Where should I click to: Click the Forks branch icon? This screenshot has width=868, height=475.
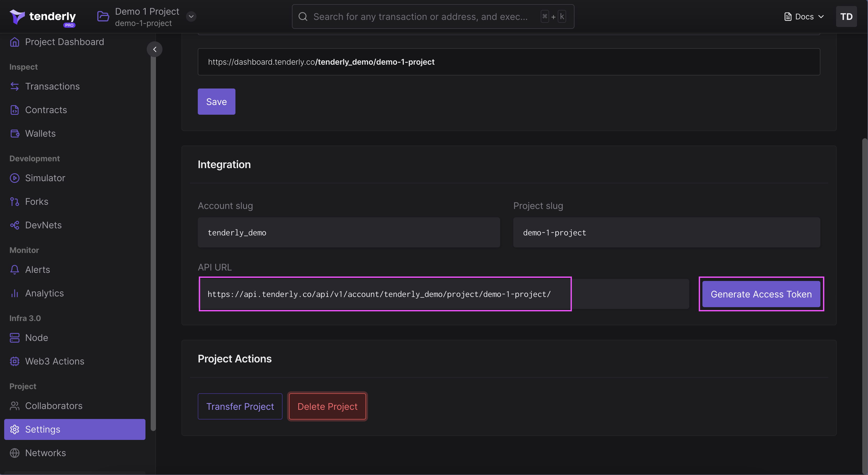14,202
